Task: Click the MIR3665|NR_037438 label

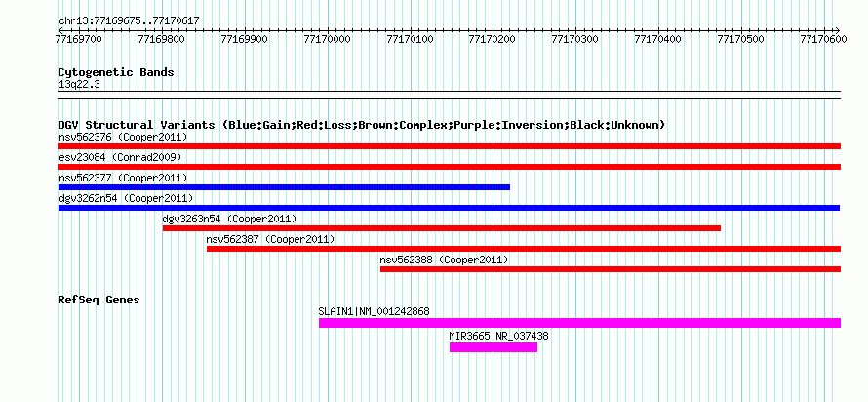Action: 499,336
